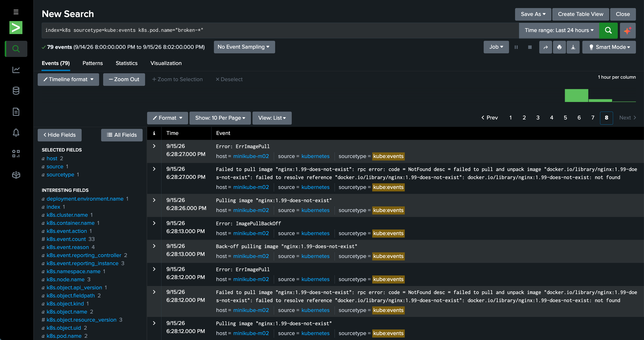644x340 pixels.
Task: Print the search results
Action: pos(559,47)
